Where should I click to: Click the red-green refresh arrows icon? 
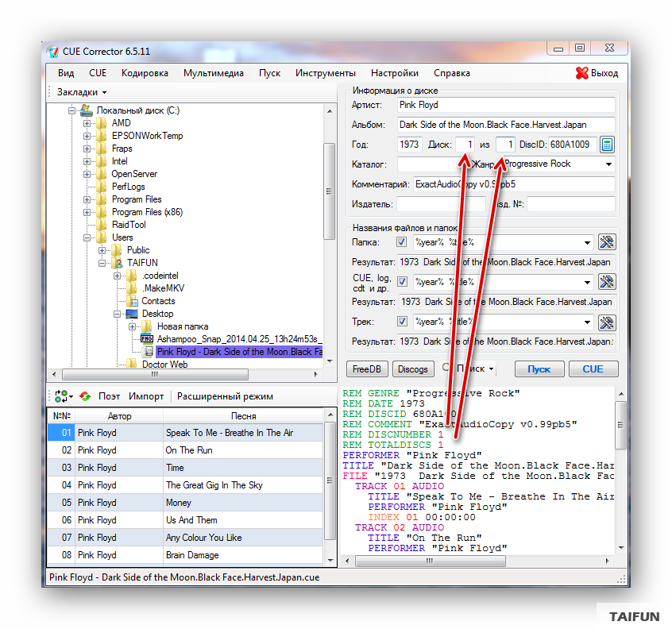click(x=85, y=396)
